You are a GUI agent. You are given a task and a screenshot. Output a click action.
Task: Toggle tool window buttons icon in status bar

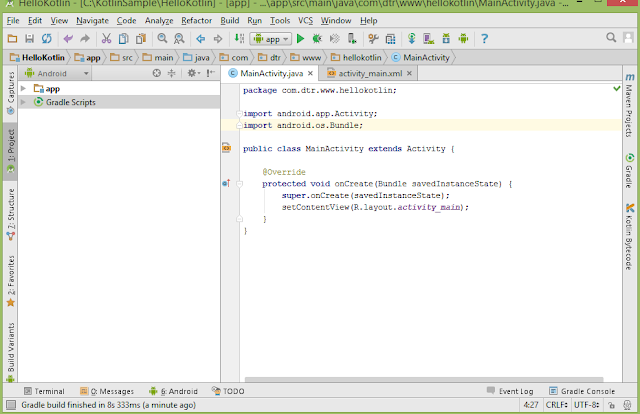tap(11, 405)
